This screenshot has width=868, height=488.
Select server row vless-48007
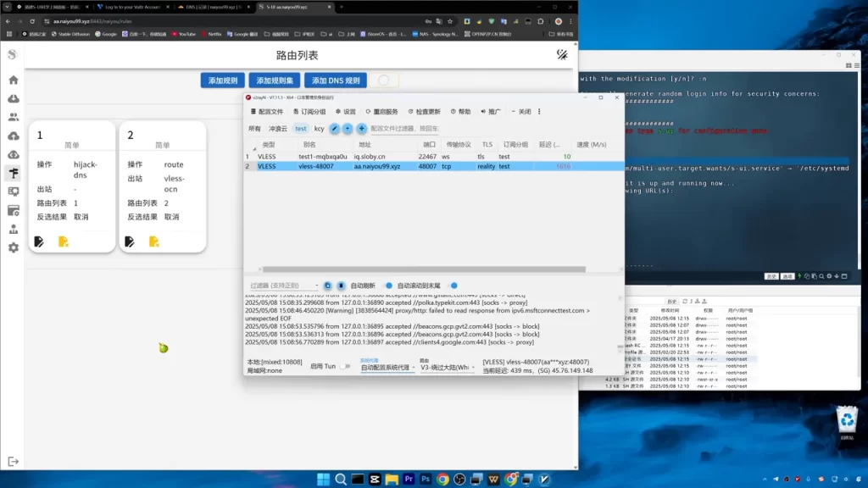coord(435,166)
